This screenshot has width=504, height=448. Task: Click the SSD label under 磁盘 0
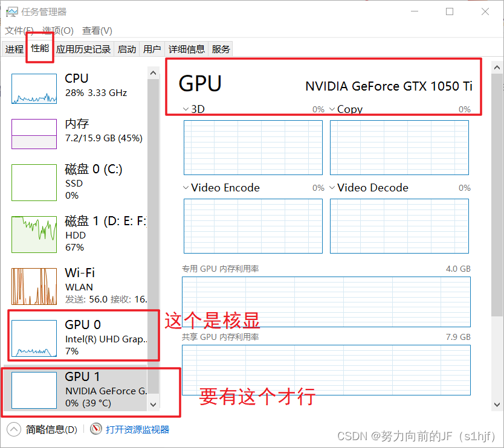(74, 184)
